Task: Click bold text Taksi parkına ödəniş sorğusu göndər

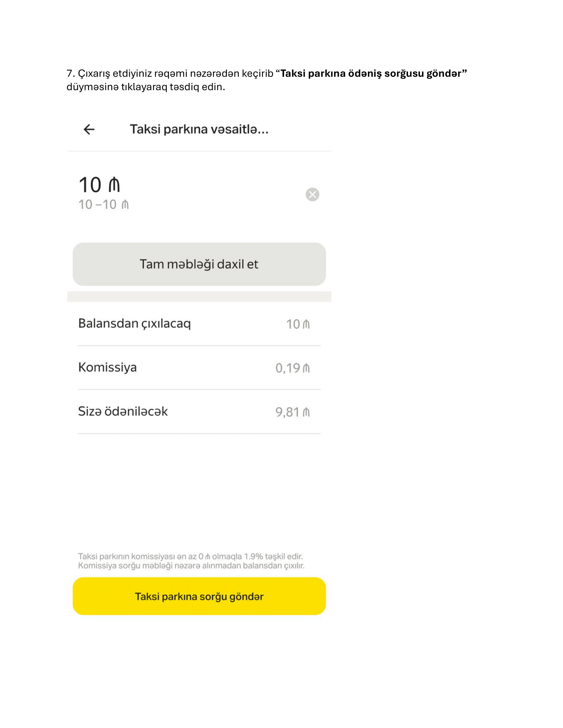Action: click(x=374, y=73)
